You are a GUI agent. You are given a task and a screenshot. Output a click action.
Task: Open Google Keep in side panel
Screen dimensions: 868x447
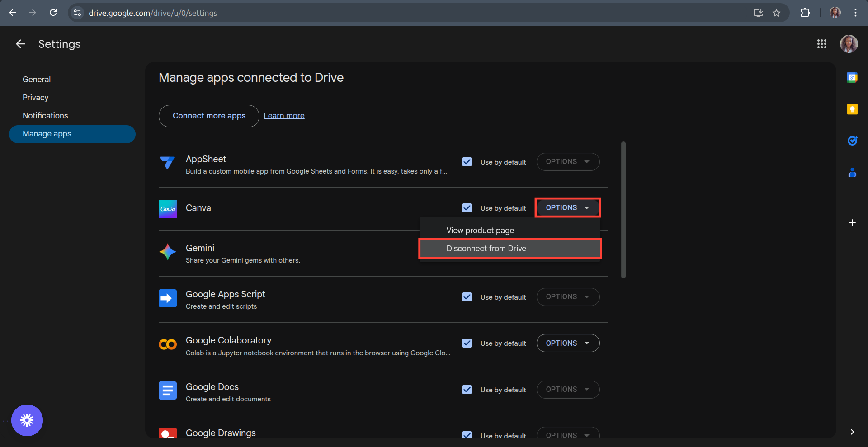(x=852, y=109)
